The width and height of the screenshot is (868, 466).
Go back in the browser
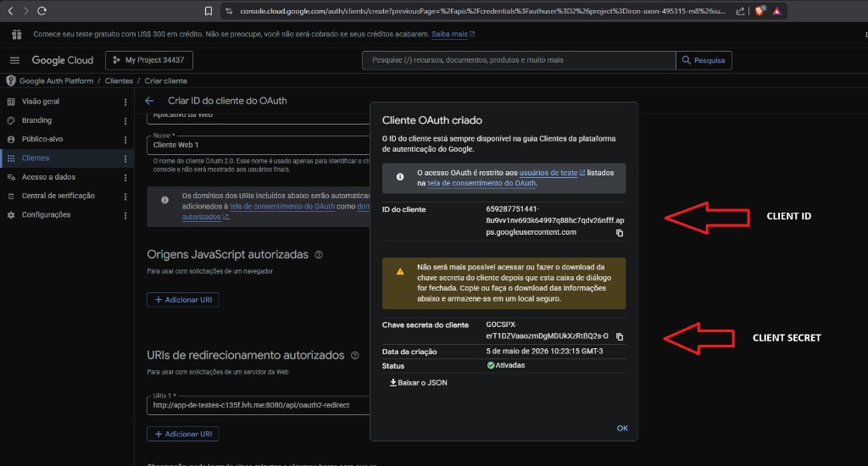click(x=10, y=10)
